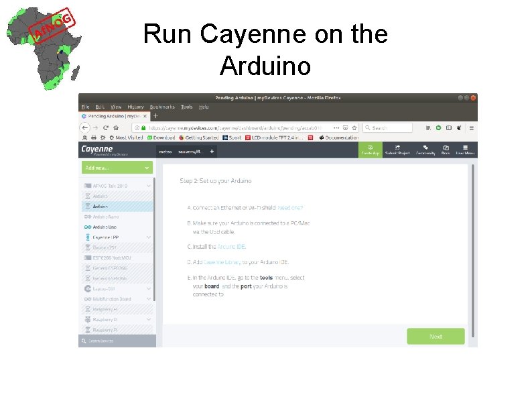Viewport: 532px width, 399px height.
Task: Click the search magnifier in device search
Action: (x=84, y=341)
